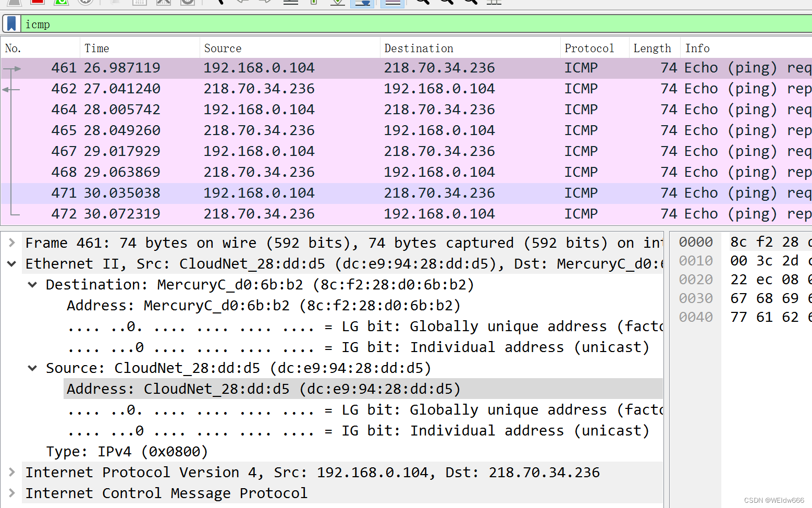The width and height of the screenshot is (812, 508).
Task: Click hex offset 0010
Action: point(696,261)
